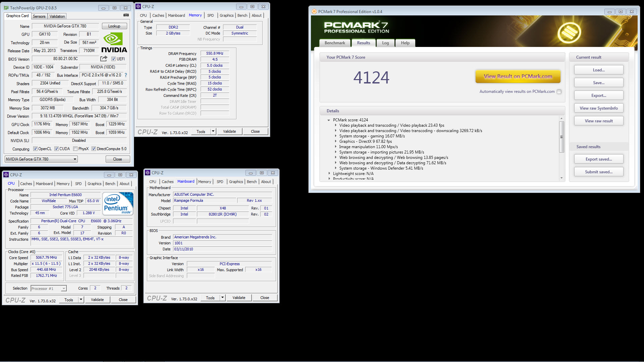Click the Export saved... button
The image size is (644, 362).
[599, 159]
